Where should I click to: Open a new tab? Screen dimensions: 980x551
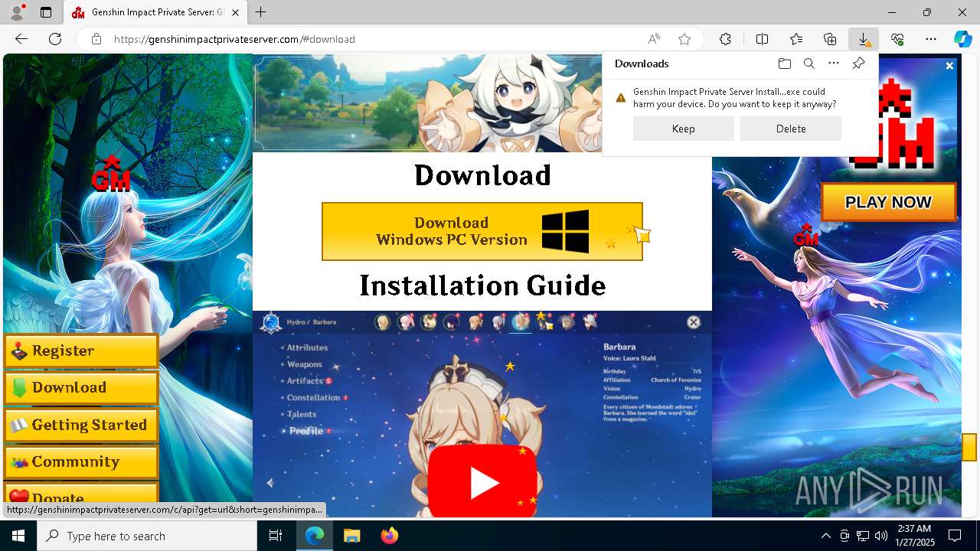pyautogui.click(x=261, y=12)
